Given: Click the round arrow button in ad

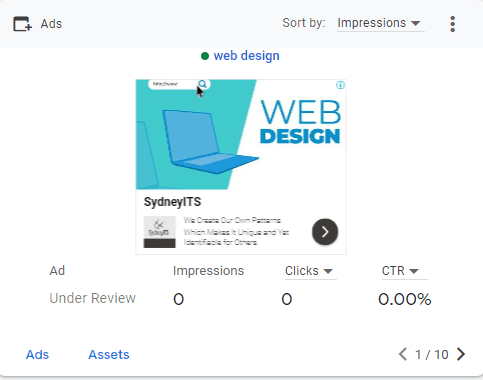Looking at the screenshot, I should click(x=325, y=232).
